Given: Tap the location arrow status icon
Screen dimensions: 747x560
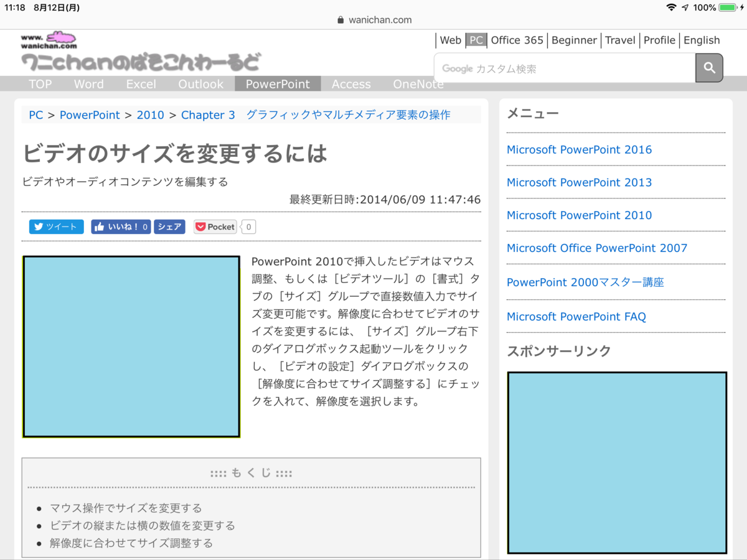Looking at the screenshot, I should [685, 7].
